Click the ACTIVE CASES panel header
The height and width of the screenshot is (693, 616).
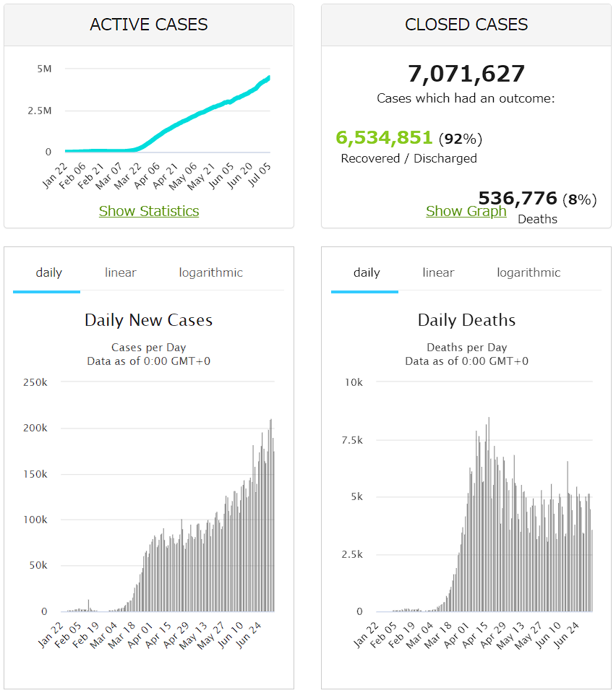tap(149, 25)
